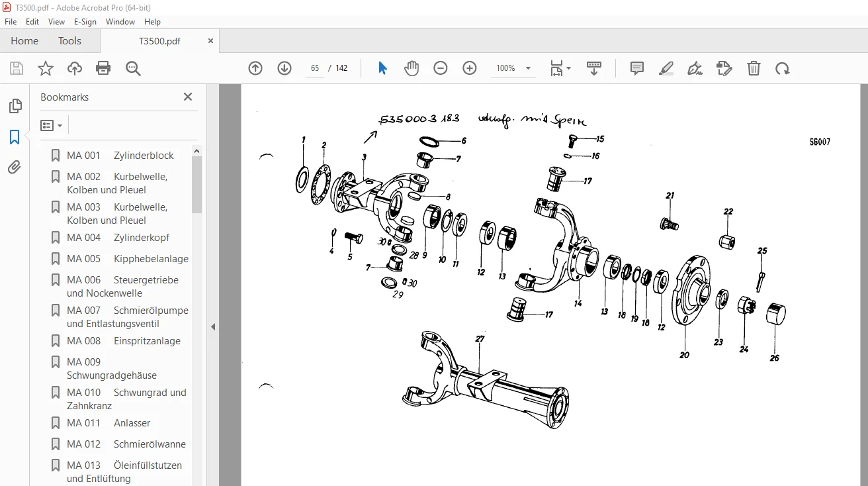Print the document with the printer icon
Screen dimensions: 868x486
(x=103, y=68)
